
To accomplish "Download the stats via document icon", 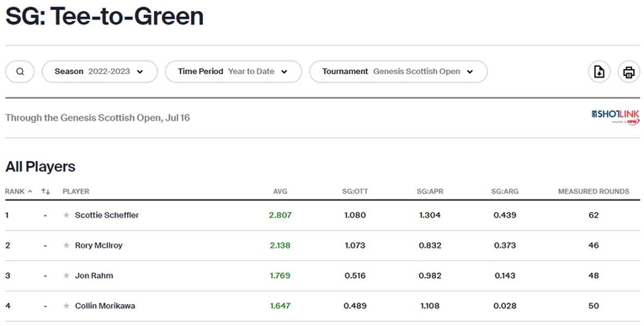I will [599, 72].
